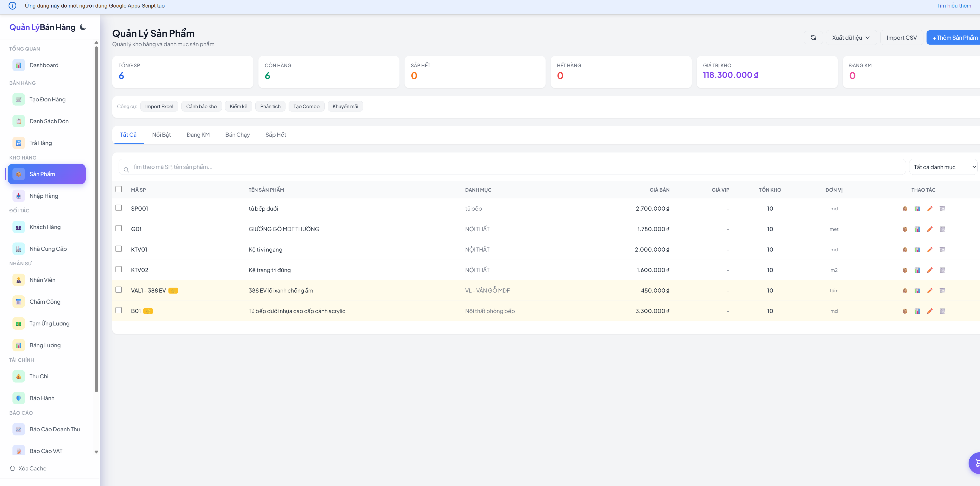
Task: Check the box for KTV02 row
Action: click(119, 269)
